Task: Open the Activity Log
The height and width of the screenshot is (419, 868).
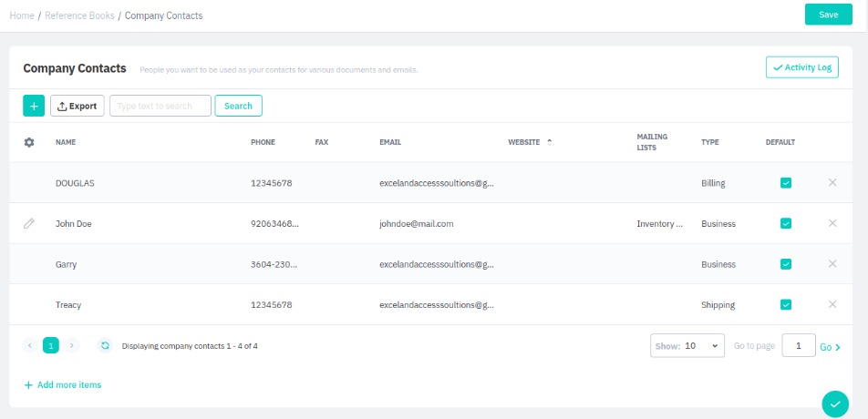Action: (x=801, y=67)
